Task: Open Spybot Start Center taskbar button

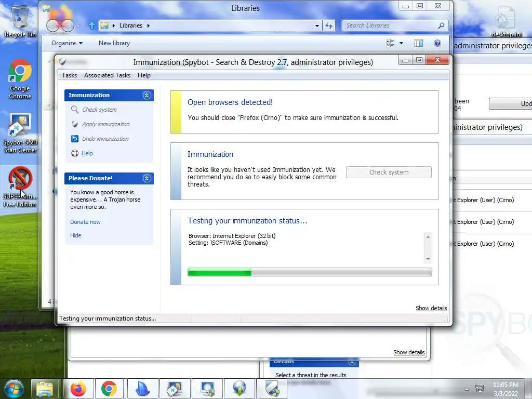Action: [x=175, y=389]
